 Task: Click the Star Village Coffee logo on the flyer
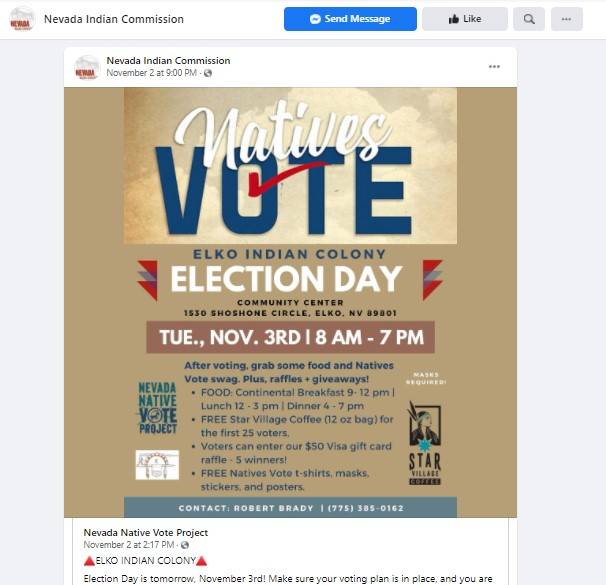(x=424, y=445)
